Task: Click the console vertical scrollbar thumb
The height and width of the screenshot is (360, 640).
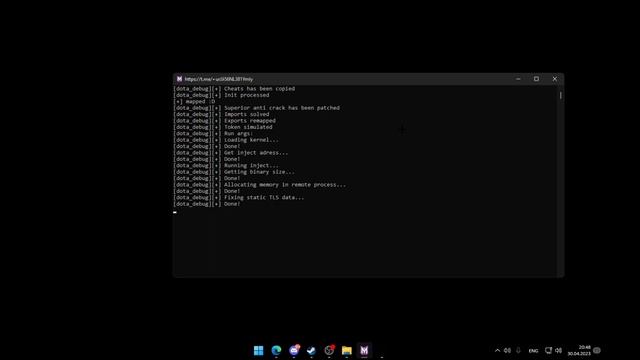Action: [561, 95]
